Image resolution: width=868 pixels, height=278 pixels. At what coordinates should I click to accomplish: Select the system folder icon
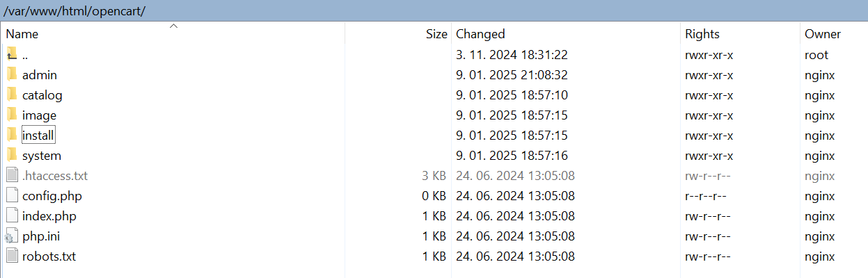click(x=11, y=155)
